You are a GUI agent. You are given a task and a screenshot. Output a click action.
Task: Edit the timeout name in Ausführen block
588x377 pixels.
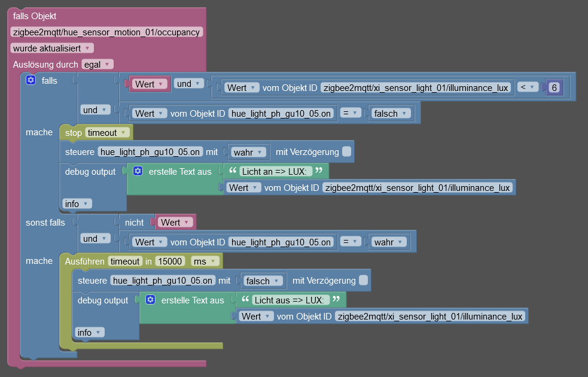(x=125, y=261)
